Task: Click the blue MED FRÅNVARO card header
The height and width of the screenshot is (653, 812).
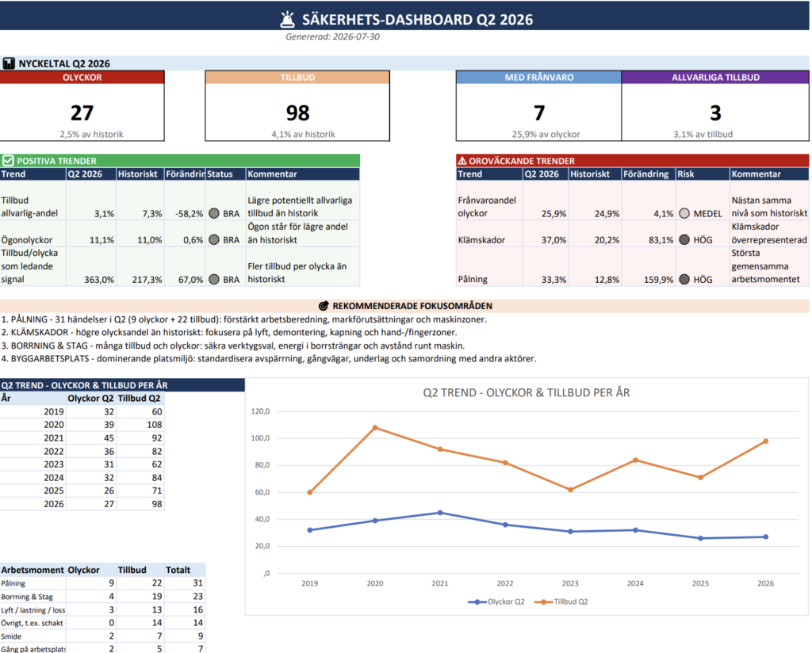Action: tap(538, 78)
